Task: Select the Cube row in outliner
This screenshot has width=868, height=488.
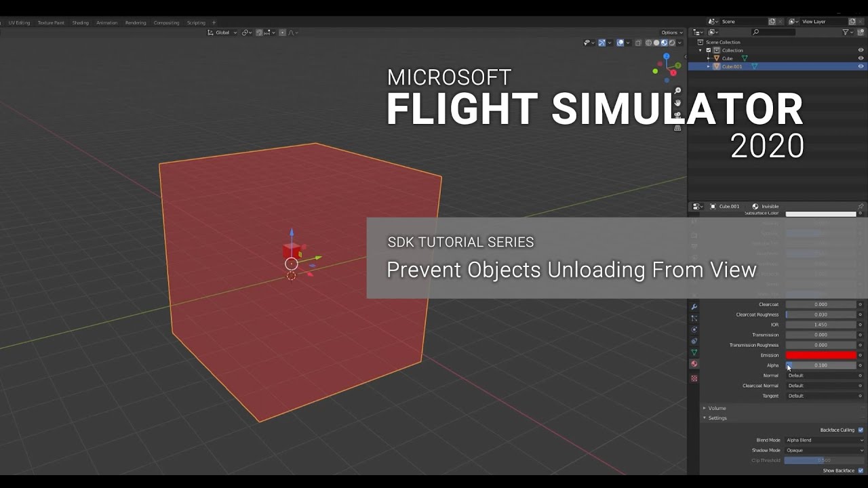Action: pyautogui.click(x=777, y=58)
